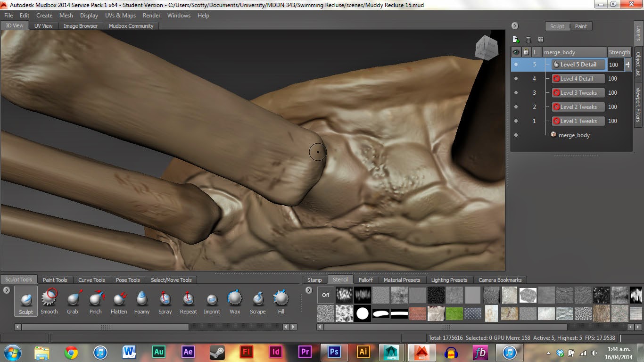This screenshot has width=644, height=362.
Task: Open the Render menu
Action: click(152, 15)
